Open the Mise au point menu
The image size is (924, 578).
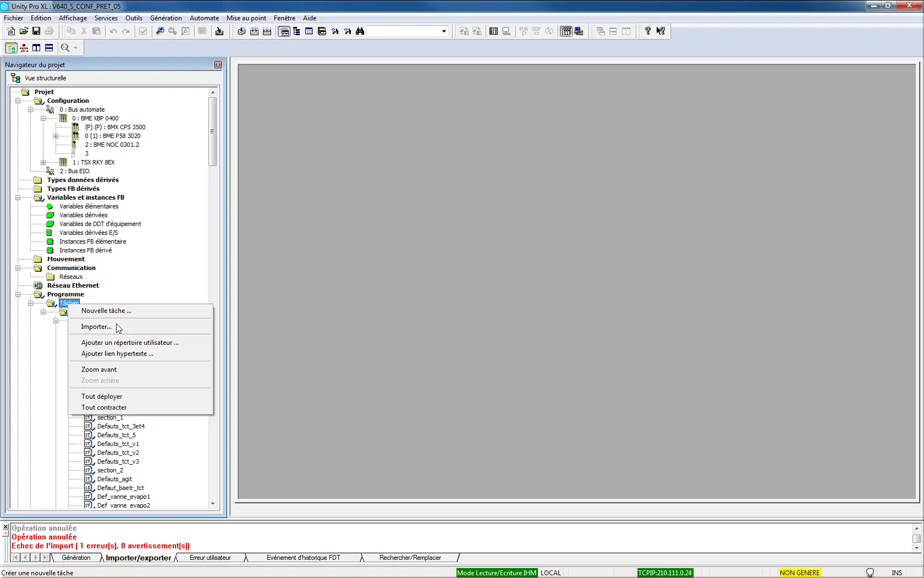(x=246, y=18)
